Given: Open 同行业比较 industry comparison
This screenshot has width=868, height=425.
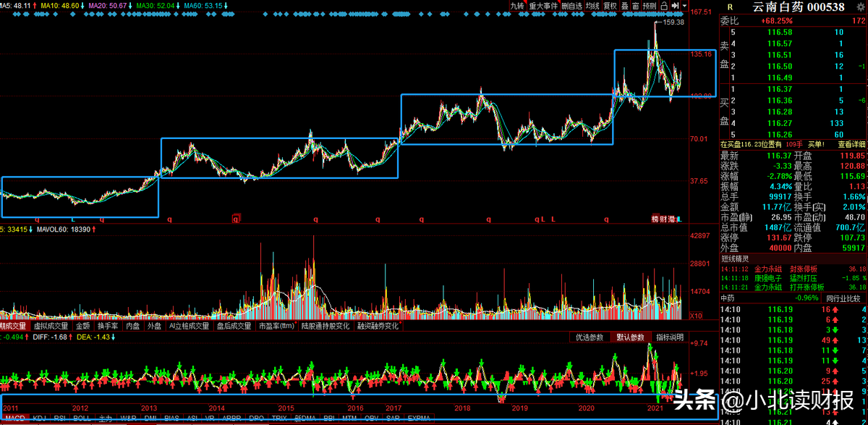Looking at the screenshot, I should pyautogui.click(x=844, y=298).
